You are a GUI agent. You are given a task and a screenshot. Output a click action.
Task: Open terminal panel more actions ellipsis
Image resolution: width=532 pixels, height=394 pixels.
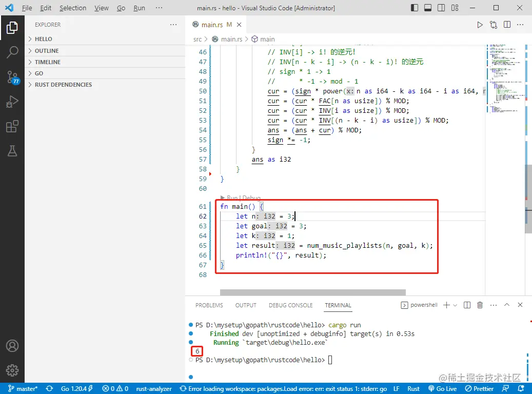(494, 305)
